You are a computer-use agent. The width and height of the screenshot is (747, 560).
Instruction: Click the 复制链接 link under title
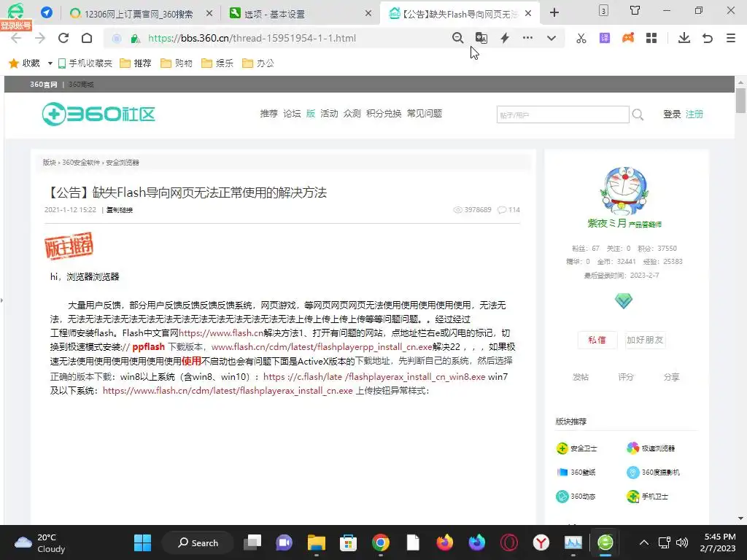pos(120,210)
